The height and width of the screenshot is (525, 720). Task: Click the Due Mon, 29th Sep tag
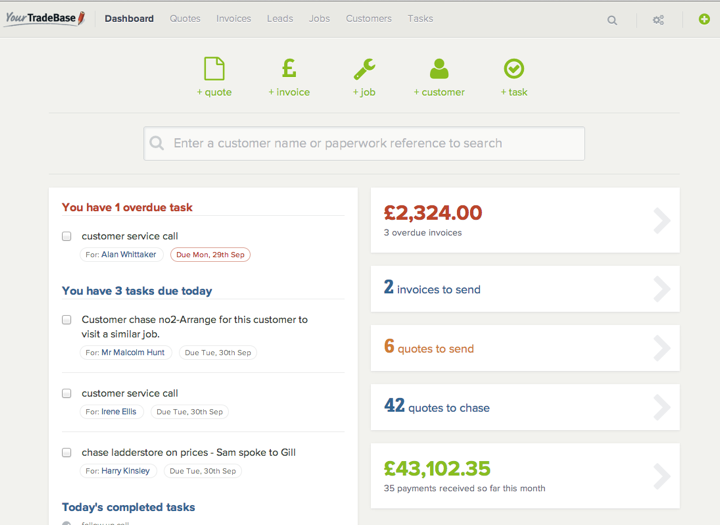(210, 254)
